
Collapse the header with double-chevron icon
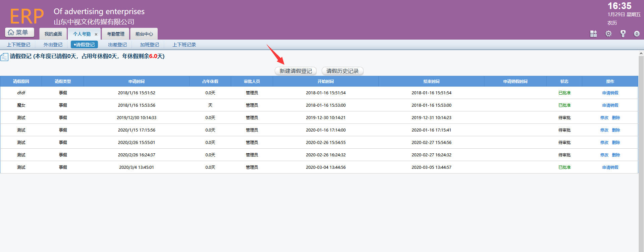coord(637,34)
